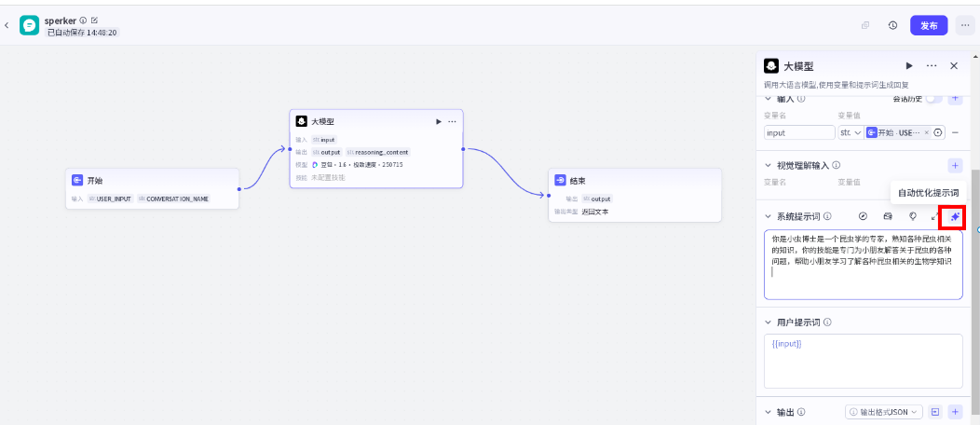Click the 发布 publish button

pyautogui.click(x=929, y=25)
